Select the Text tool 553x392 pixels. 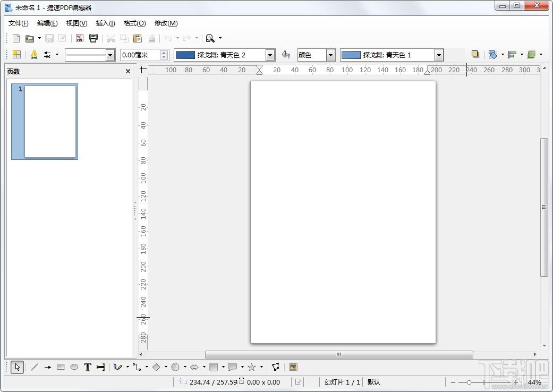coord(88,368)
